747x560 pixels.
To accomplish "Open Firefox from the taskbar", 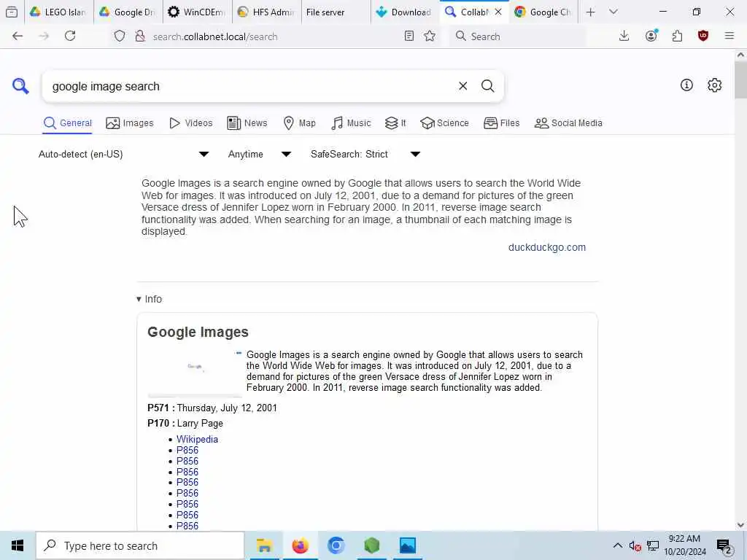I will click(300, 545).
